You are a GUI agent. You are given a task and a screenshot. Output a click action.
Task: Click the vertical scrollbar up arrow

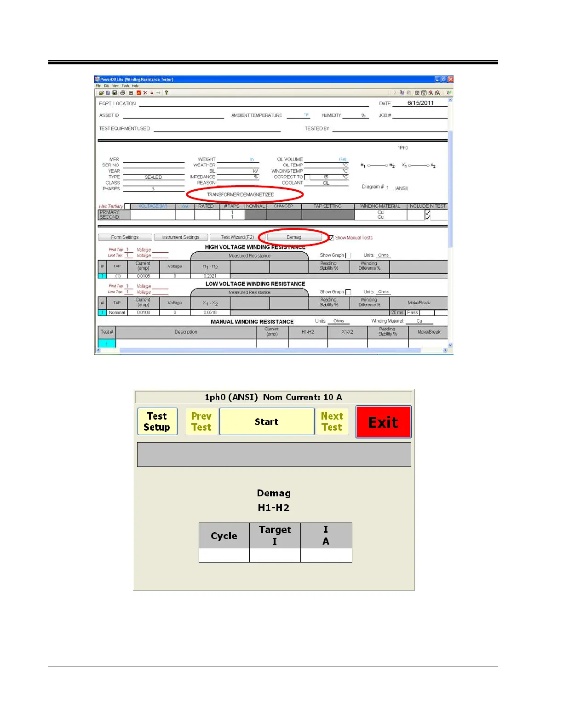pyautogui.click(x=450, y=100)
